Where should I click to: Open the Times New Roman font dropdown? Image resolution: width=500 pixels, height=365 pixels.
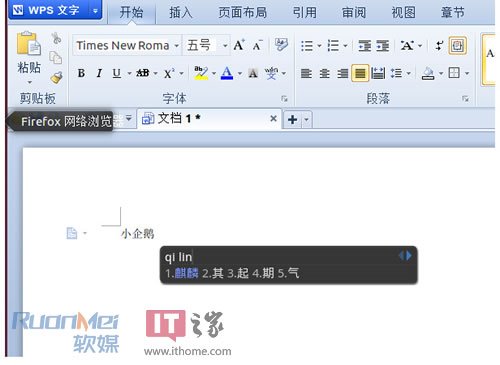(177, 45)
